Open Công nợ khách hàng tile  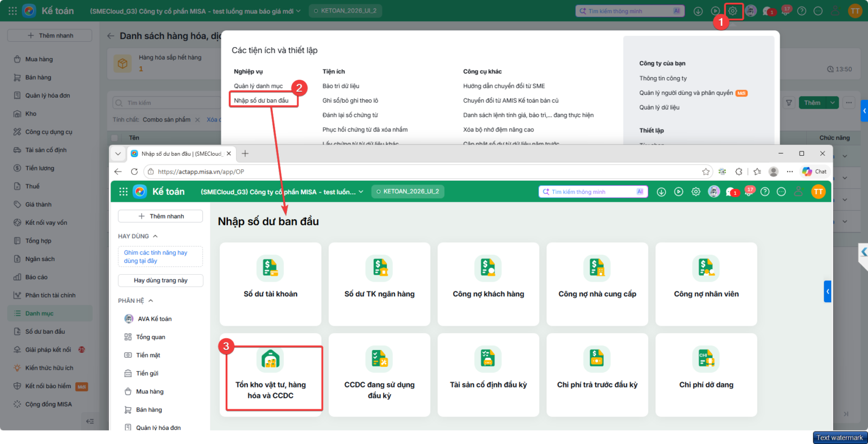488,284
